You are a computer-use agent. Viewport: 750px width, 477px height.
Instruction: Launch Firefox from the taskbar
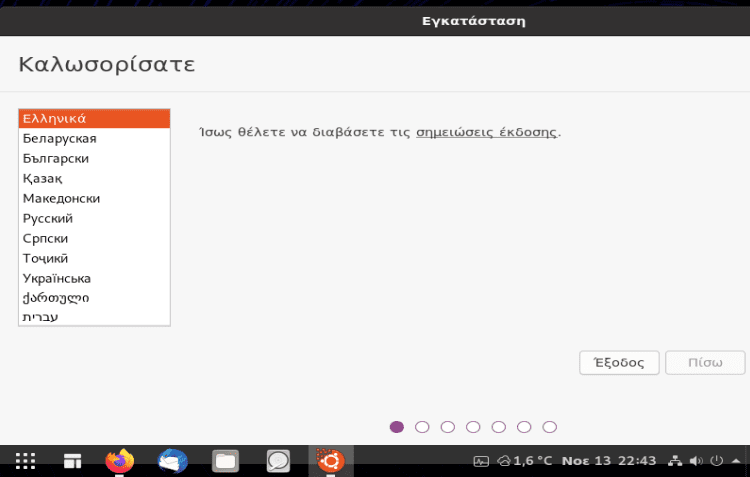tap(120, 461)
